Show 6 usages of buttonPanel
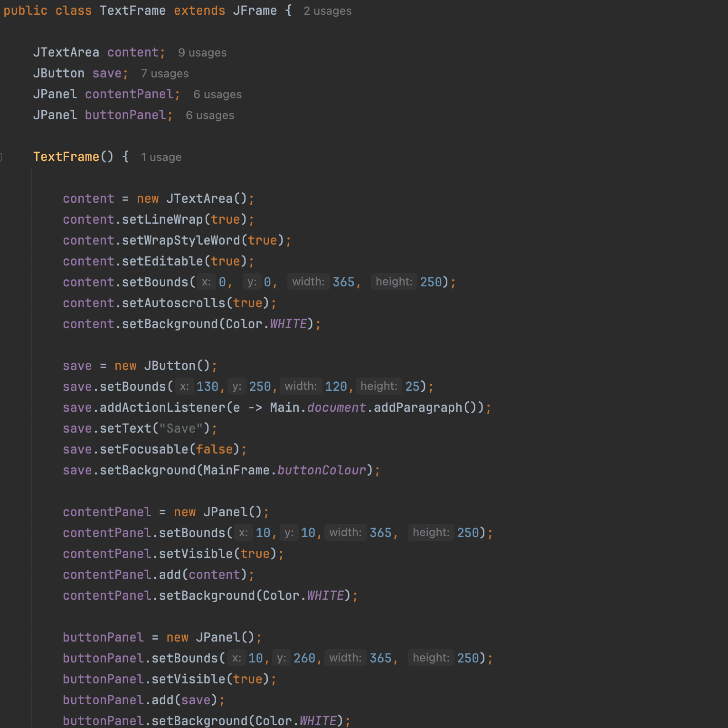The width and height of the screenshot is (728, 728). (x=209, y=115)
